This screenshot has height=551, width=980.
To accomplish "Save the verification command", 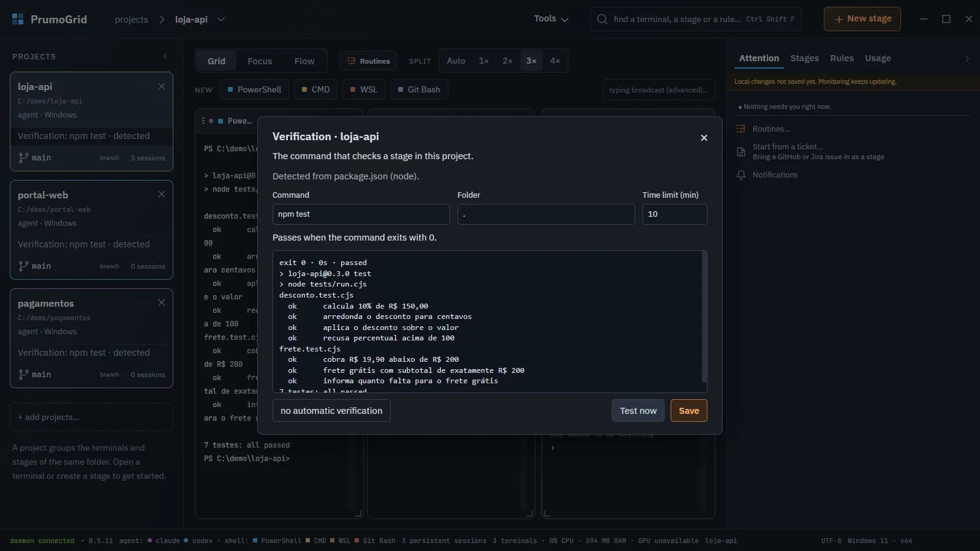I will tap(689, 411).
